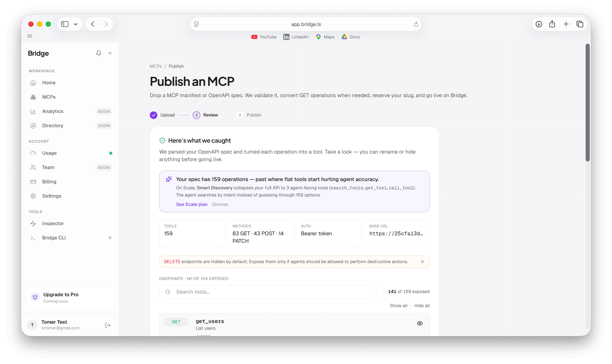Open the Home page
Viewport: 612px width, 364px height.
(x=70, y=83)
